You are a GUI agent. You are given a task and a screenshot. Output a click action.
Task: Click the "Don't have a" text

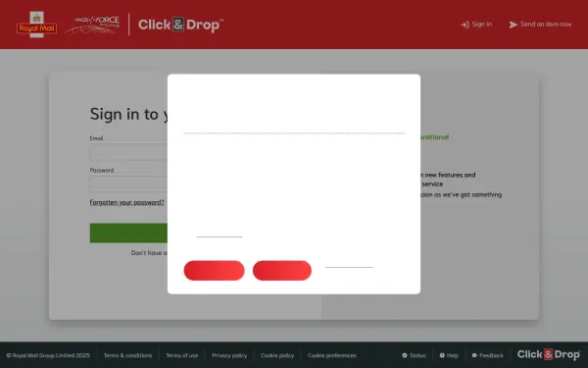149,253
